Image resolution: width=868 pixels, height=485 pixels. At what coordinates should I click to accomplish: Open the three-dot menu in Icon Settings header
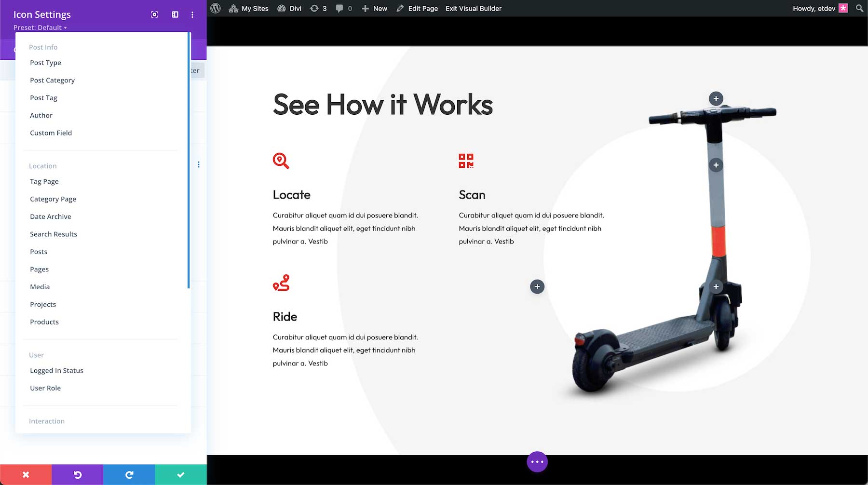tap(192, 14)
